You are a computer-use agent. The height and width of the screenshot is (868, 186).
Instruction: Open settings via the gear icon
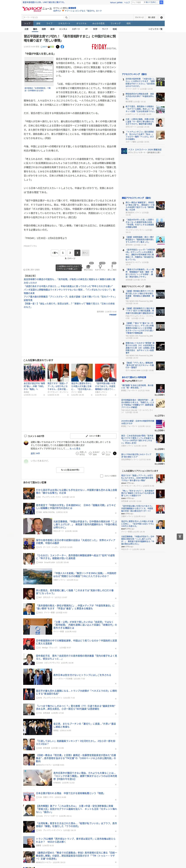161,18
